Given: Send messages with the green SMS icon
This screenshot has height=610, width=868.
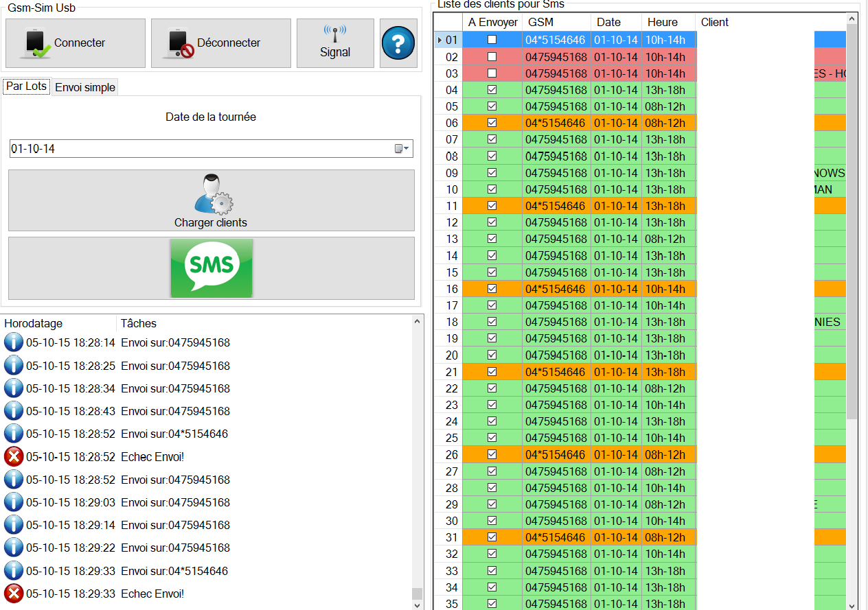Looking at the screenshot, I should click(x=212, y=268).
